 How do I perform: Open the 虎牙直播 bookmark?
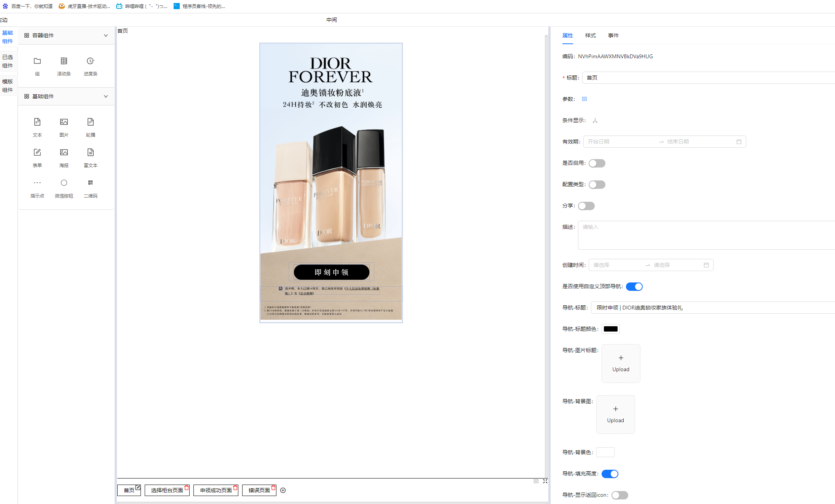point(85,6)
